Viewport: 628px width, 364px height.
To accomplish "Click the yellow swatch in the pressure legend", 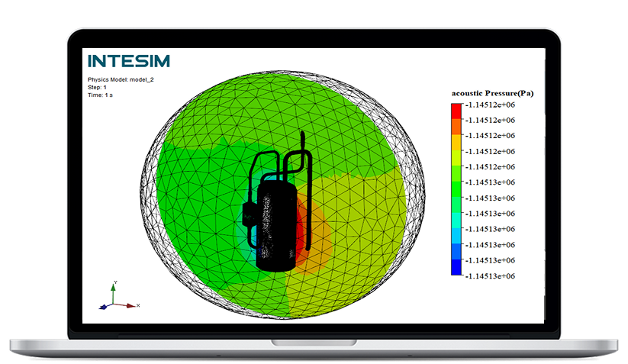I will point(456,156).
